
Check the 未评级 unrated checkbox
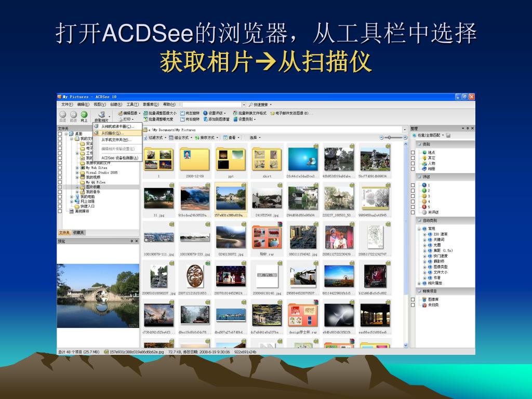click(413, 212)
